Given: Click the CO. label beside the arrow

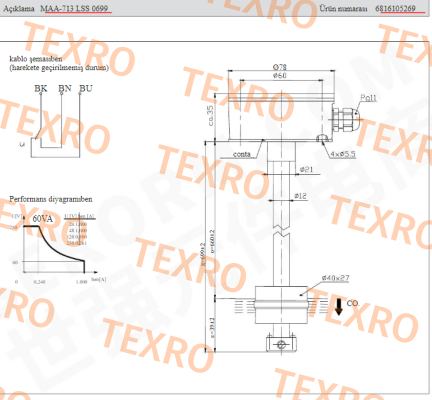Looking at the screenshot, I should point(353,303).
